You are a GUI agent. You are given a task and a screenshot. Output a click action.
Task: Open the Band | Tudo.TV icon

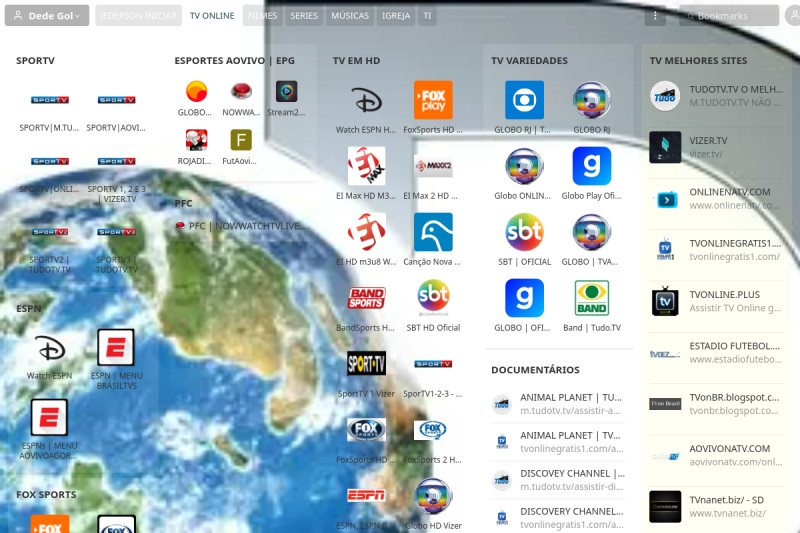point(591,298)
